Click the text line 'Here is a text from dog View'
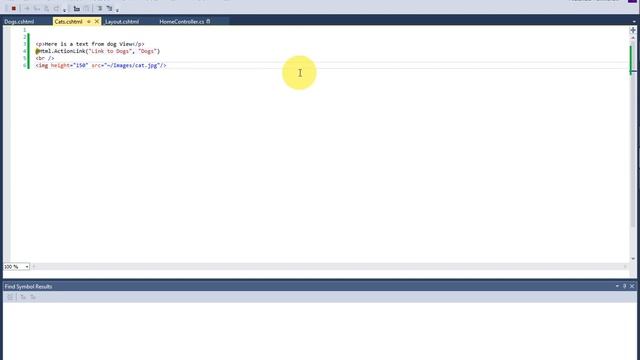Screen dimensions: 640x360 [x=90, y=44]
